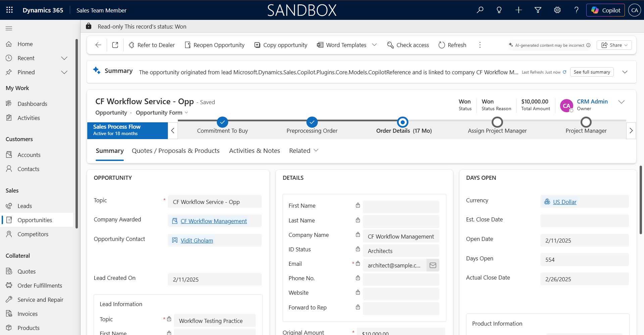Image resolution: width=644 pixels, height=335 pixels.
Task: Click the CA user account avatar
Action: (635, 10)
